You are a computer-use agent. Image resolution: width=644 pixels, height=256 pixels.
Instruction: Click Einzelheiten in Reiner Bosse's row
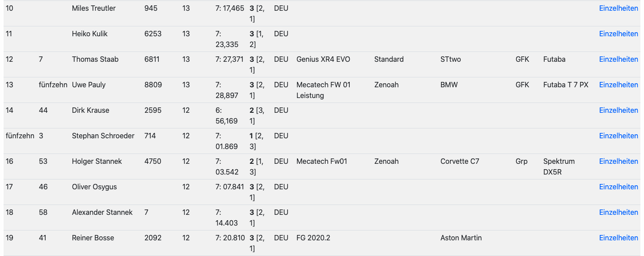click(619, 238)
